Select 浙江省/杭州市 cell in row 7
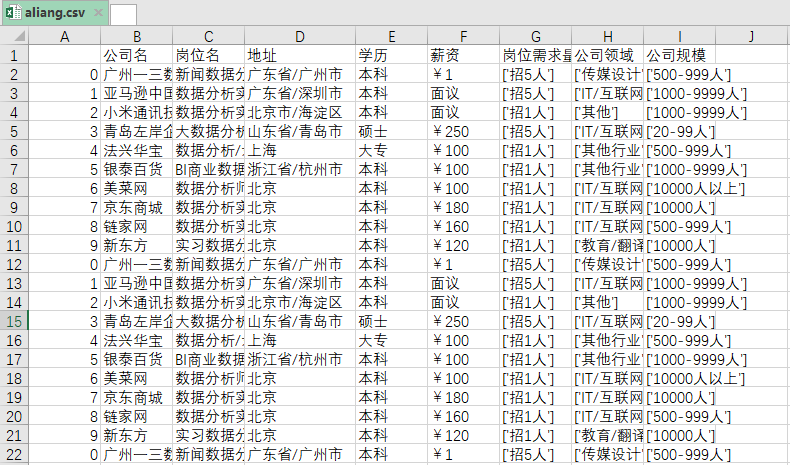The image size is (790, 465). point(300,169)
